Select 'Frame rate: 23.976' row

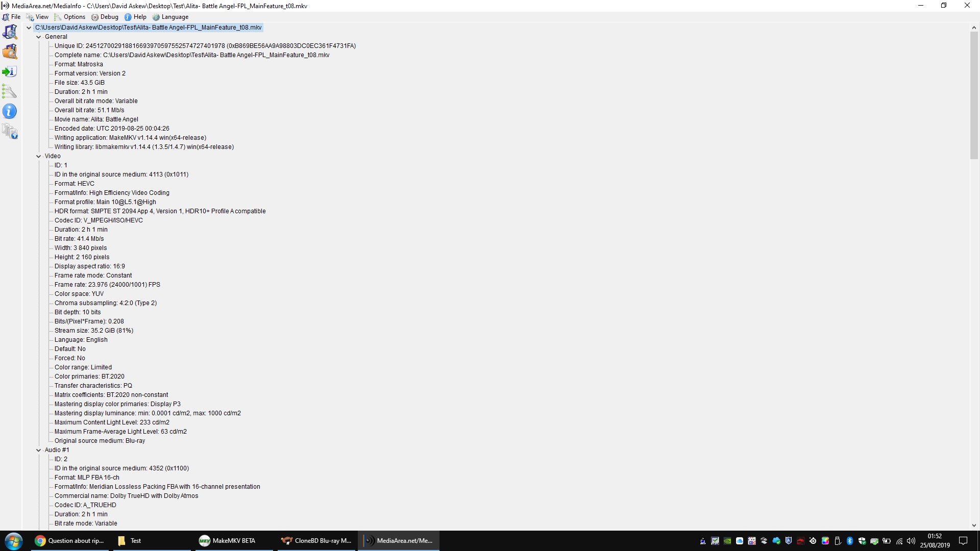coord(107,285)
